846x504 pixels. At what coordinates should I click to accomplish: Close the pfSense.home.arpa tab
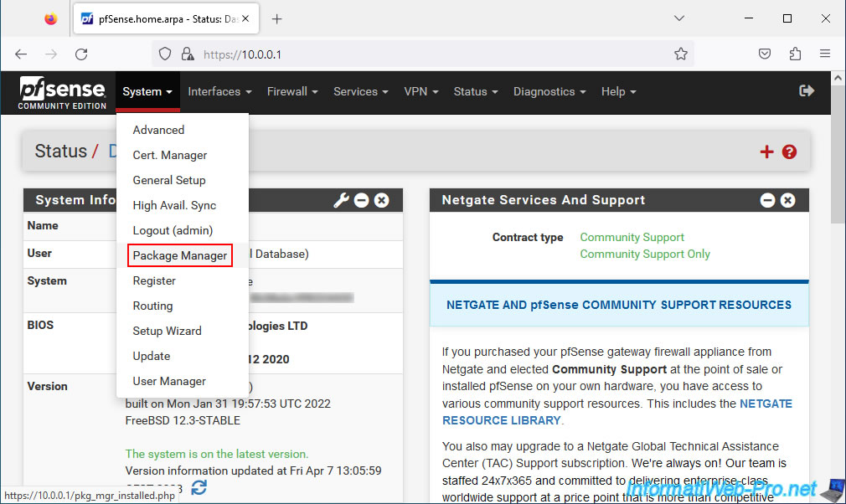(245, 18)
